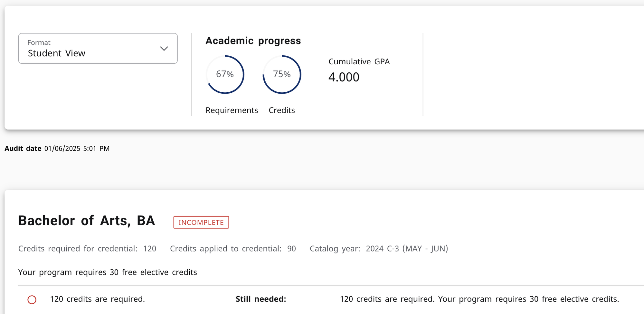Click the Credits label under the chart
The width and height of the screenshot is (644, 314).
[282, 110]
